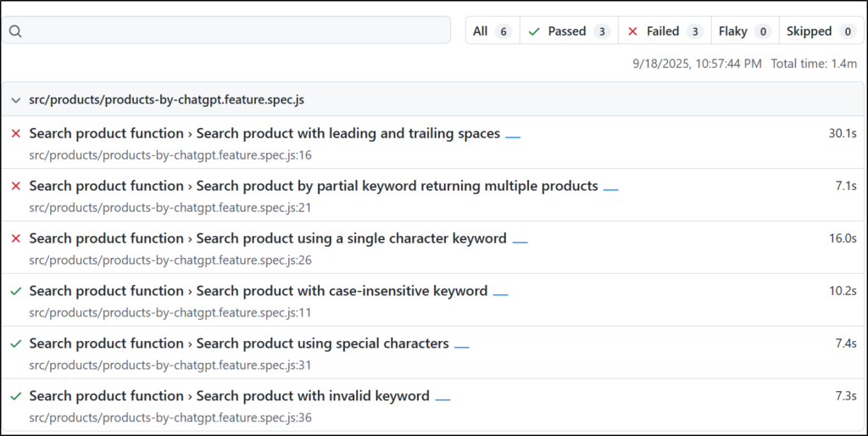Click red X icon beside single character keyword test
This screenshot has width=868, height=436.
(x=15, y=239)
